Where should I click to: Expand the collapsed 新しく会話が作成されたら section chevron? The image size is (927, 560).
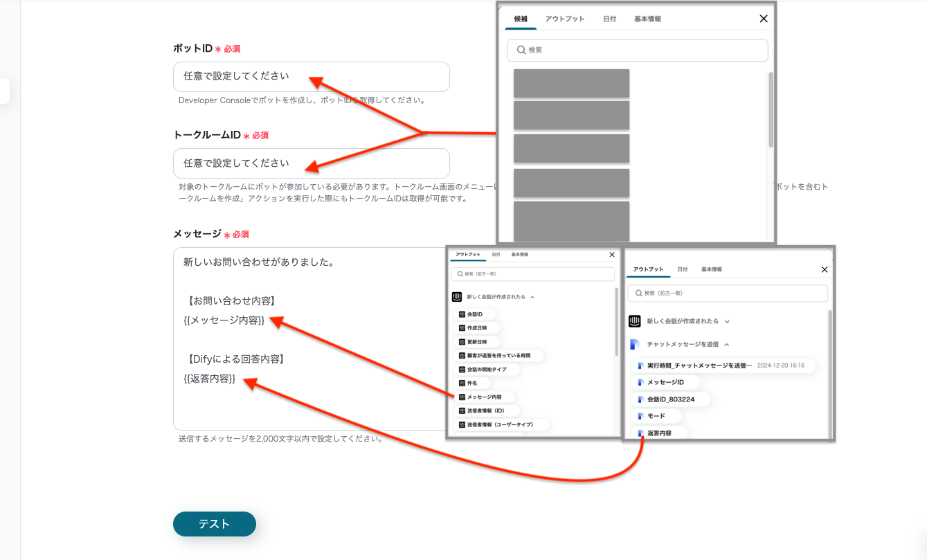coord(727,321)
